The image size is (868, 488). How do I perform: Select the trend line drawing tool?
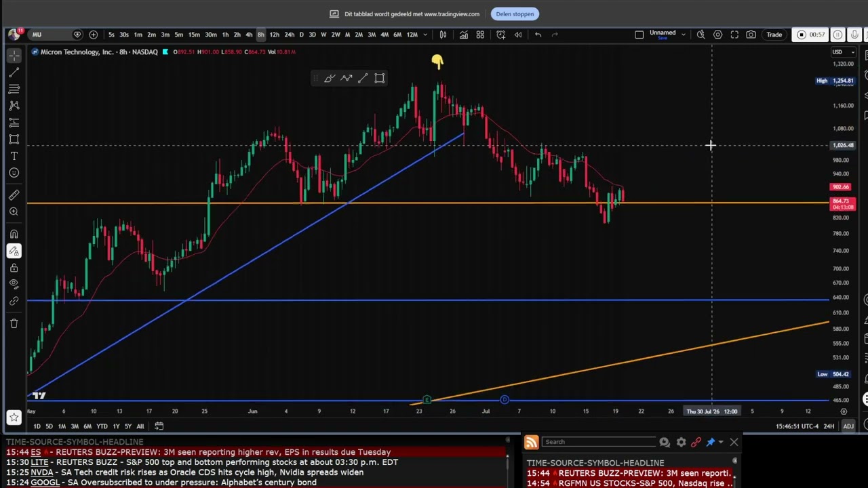(14, 72)
